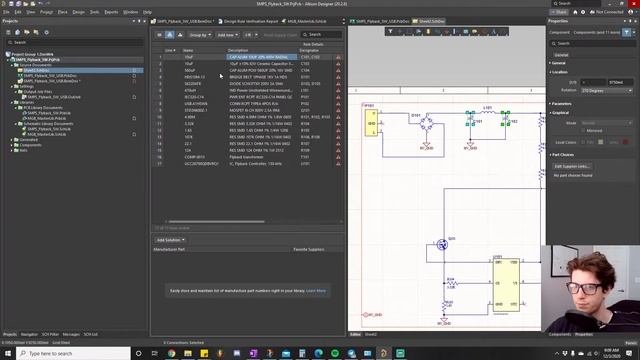Screen dimensions: 640x360
Task: Open Spotify from the Windows taskbar
Action: (x=335, y=353)
